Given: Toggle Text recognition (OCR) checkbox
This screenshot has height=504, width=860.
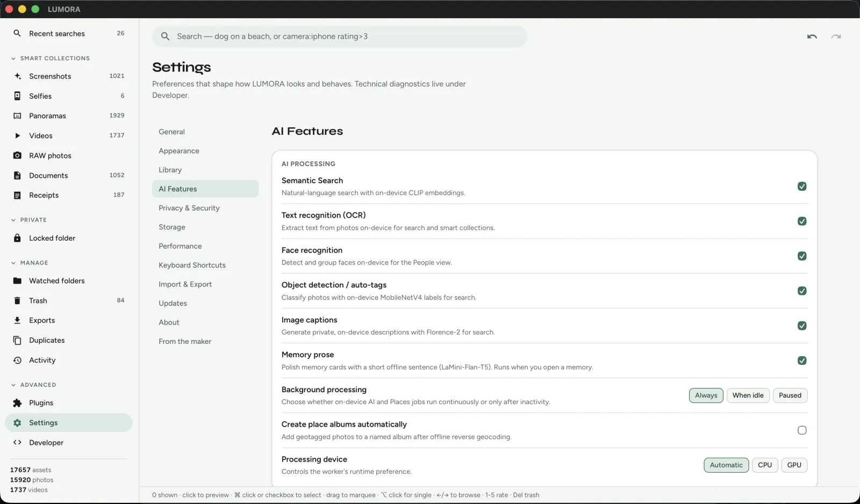Looking at the screenshot, I should [802, 221].
